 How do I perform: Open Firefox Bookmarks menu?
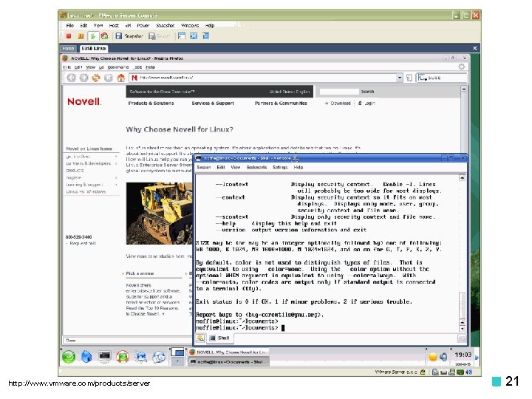pyautogui.click(x=117, y=67)
